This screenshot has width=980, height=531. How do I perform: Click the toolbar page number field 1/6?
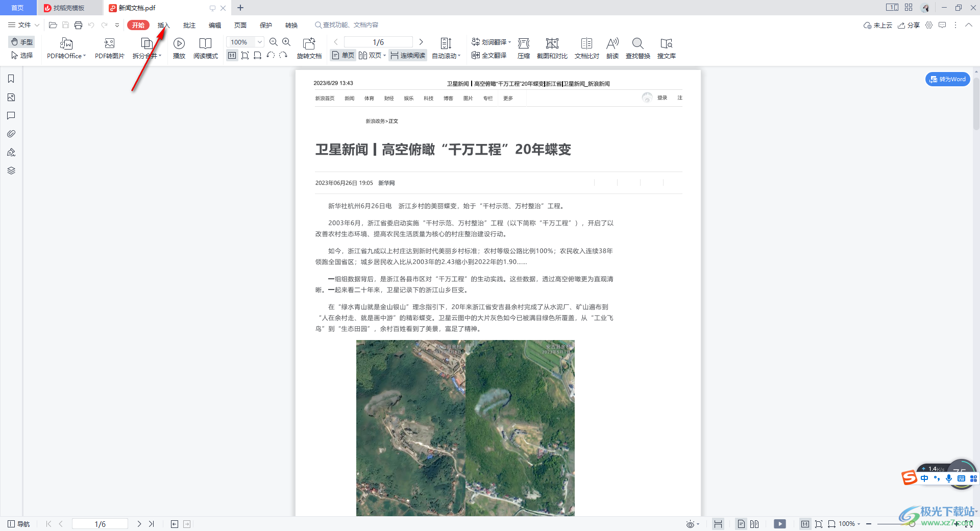click(378, 42)
